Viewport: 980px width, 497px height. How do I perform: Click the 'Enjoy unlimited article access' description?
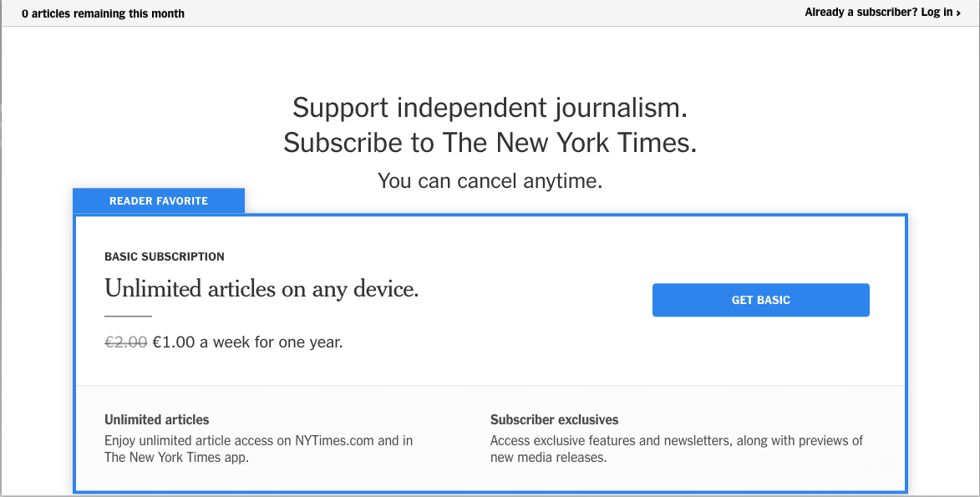(259, 449)
